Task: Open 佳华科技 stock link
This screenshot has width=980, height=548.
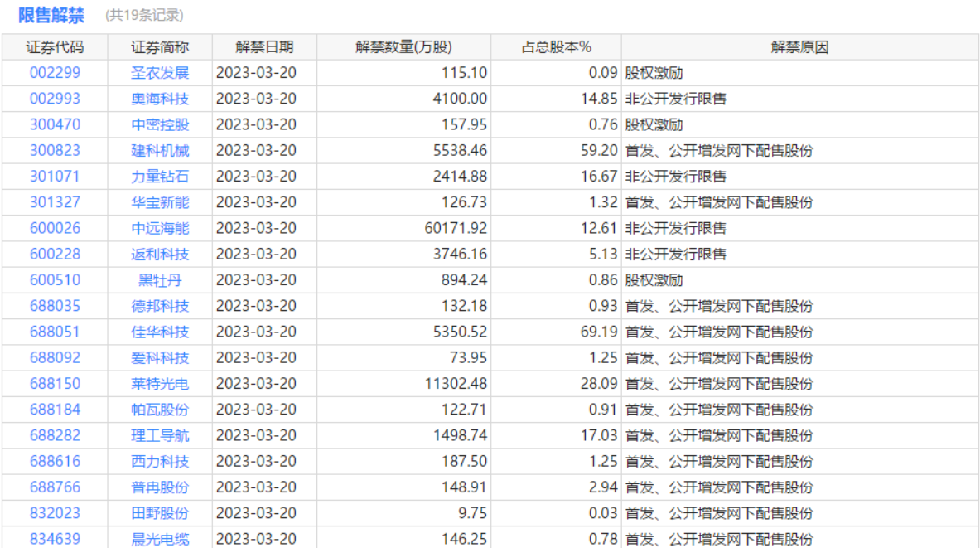Action: pyautogui.click(x=160, y=332)
